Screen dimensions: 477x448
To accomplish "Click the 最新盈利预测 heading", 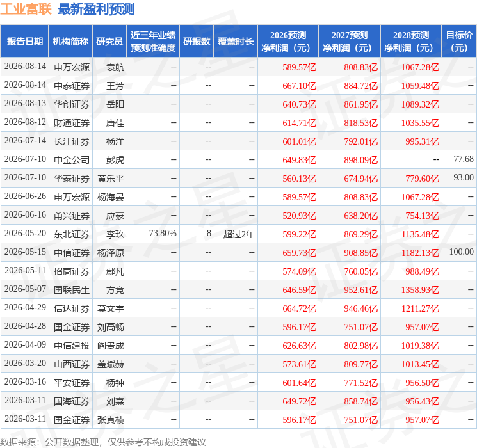I will coord(96,9).
